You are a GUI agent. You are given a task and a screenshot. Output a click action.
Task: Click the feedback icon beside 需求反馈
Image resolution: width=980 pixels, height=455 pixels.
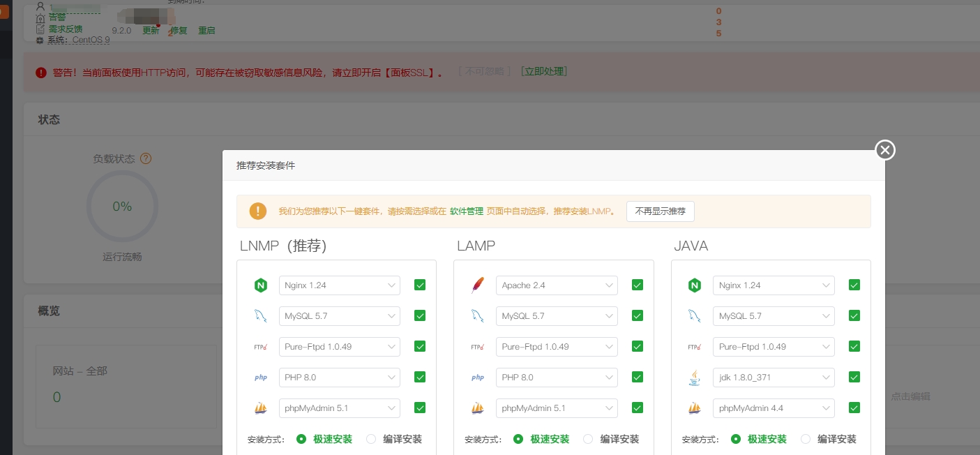[x=40, y=29]
